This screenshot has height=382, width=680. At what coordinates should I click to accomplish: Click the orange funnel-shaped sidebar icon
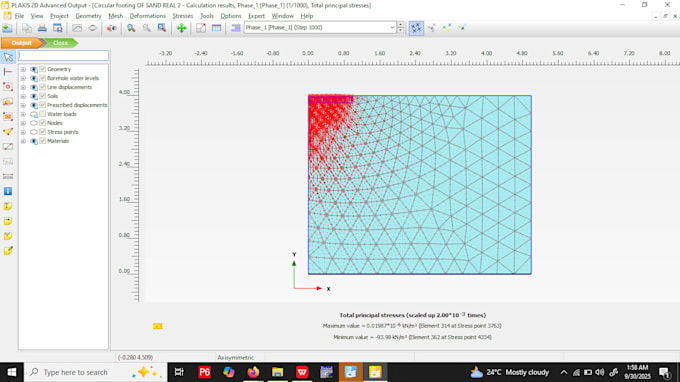point(8,132)
